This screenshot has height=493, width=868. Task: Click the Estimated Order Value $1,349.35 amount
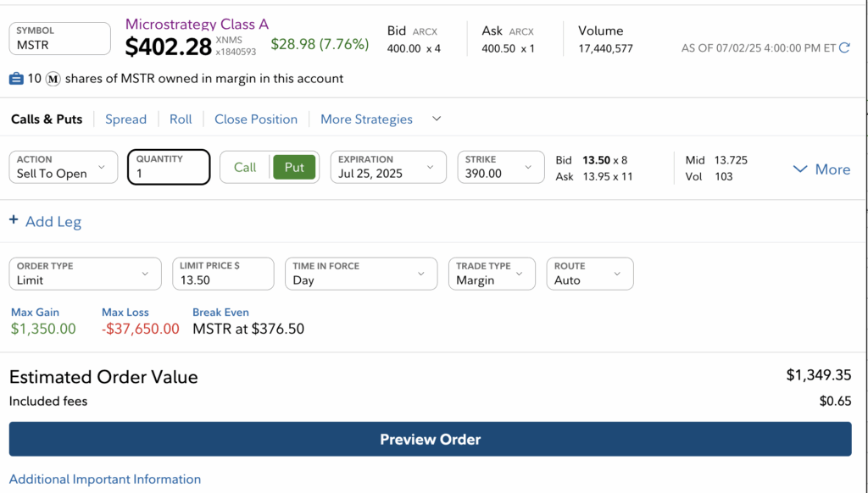click(x=819, y=375)
